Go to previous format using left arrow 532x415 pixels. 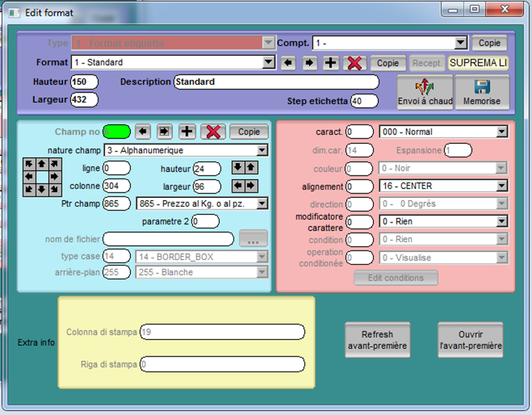tap(289, 63)
